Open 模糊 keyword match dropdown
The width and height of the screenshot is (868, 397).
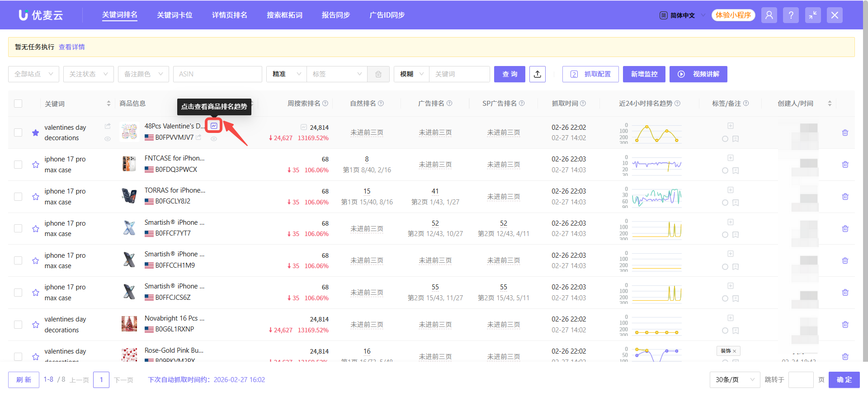[411, 74]
